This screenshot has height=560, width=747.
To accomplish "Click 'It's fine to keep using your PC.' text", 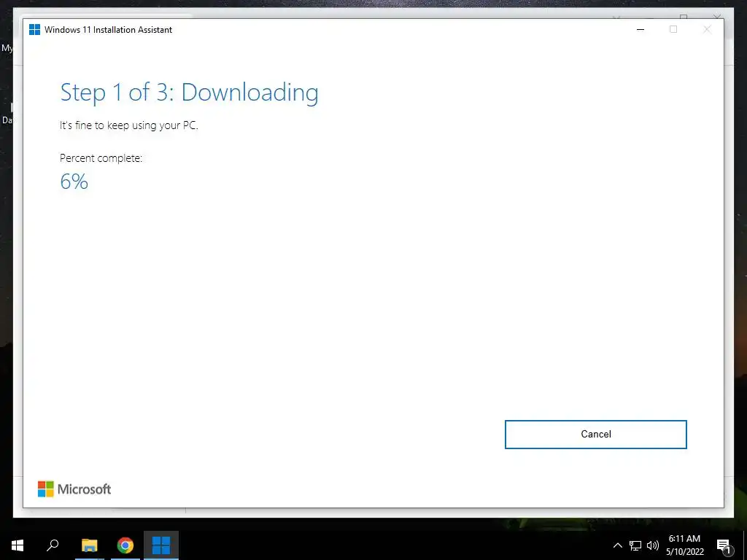I will (128, 125).
